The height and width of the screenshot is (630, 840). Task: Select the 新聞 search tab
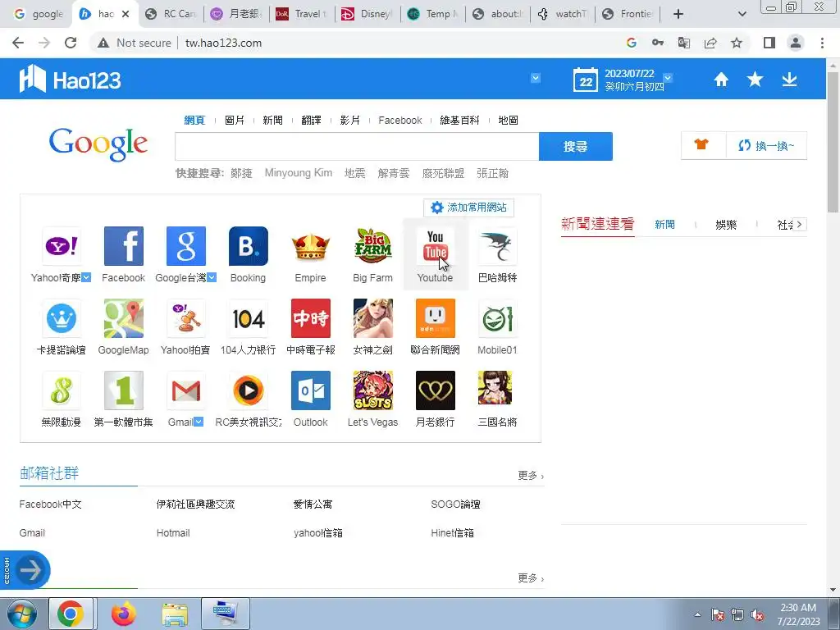point(272,120)
